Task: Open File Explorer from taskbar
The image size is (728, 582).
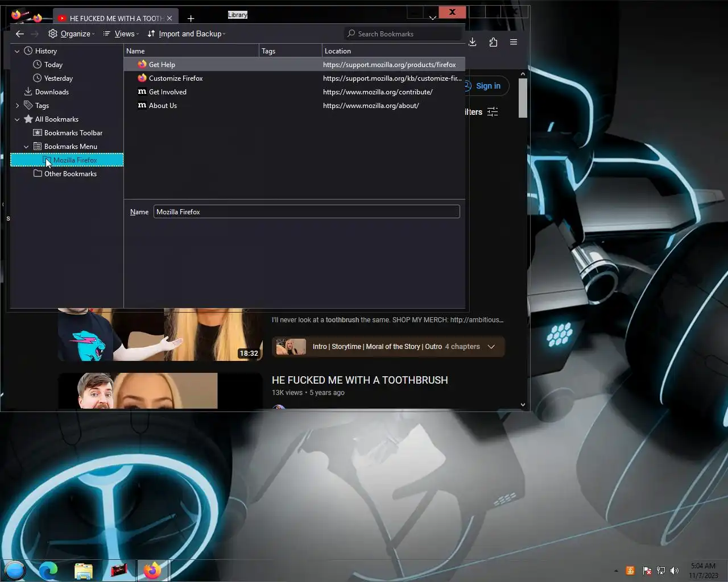Action: (84, 571)
